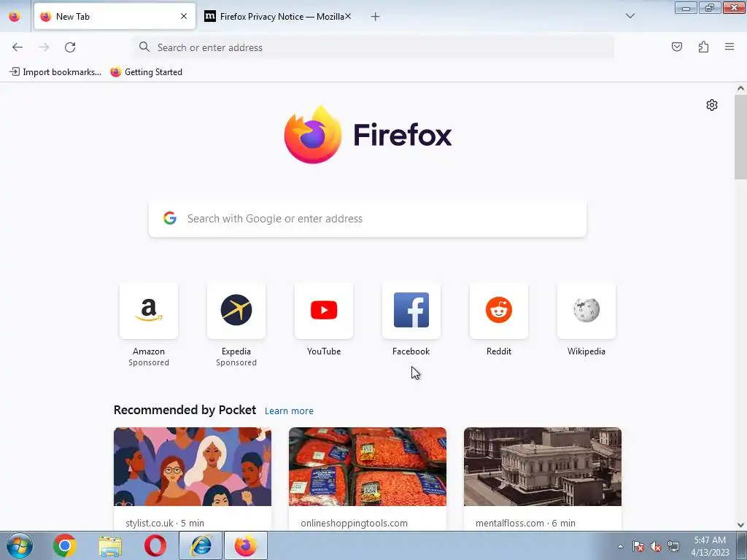Open the Reddit shortcut tile
This screenshot has width=747, height=560.
pyautogui.click(x=499, y=311)
